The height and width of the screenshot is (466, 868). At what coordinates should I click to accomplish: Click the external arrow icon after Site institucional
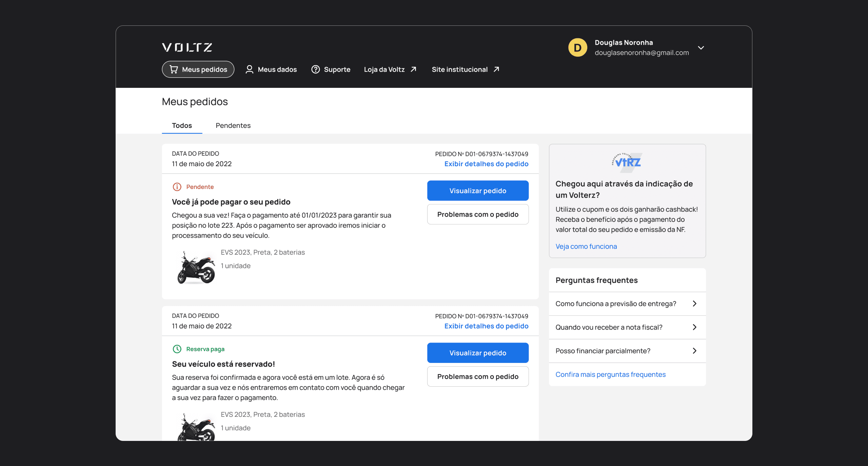point(496,70)
